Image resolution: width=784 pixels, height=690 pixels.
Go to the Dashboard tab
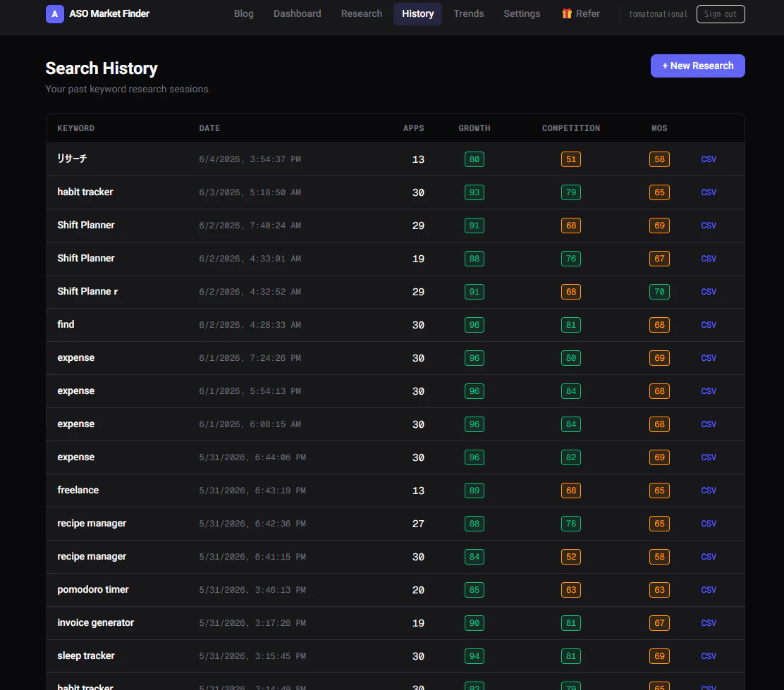[x=297, y=14]
